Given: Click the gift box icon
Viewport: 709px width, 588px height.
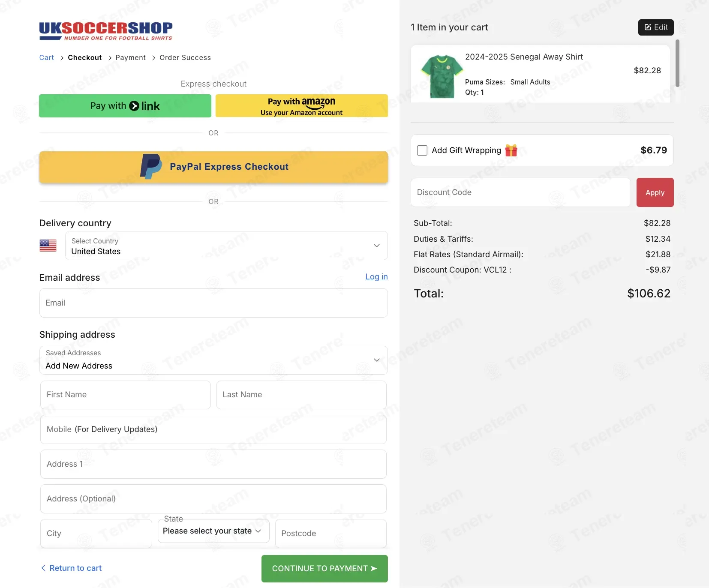Looking at the screenshot, I should [511, 150].
